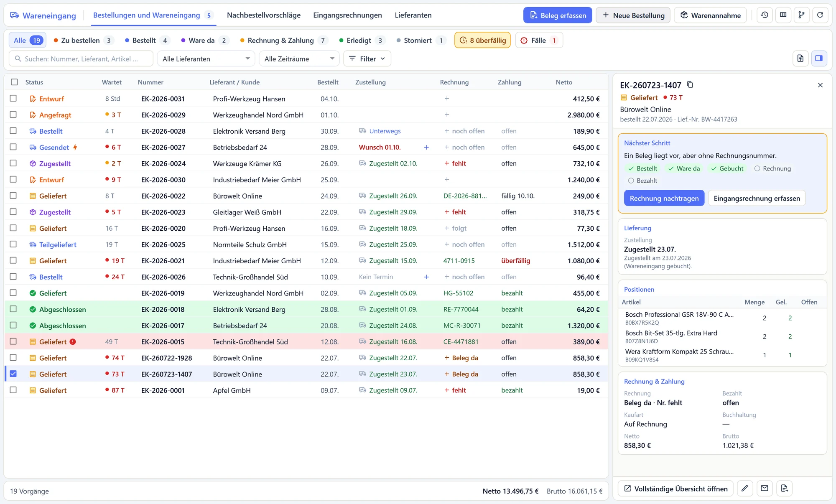Toggle the detail side panel icon

(x=819, y=59)
